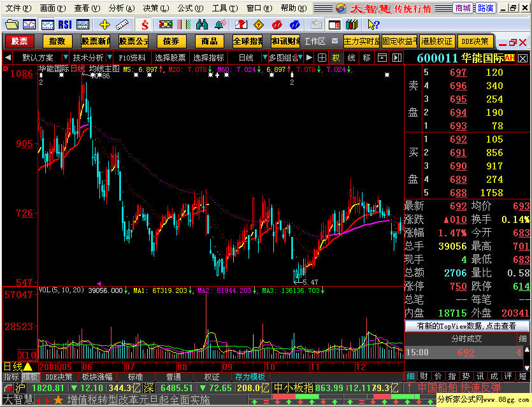This screenshot has height=407, width=532.
Task: Click 存为模板 below chart
Action: pyautogui.click(x=250, y=377)
